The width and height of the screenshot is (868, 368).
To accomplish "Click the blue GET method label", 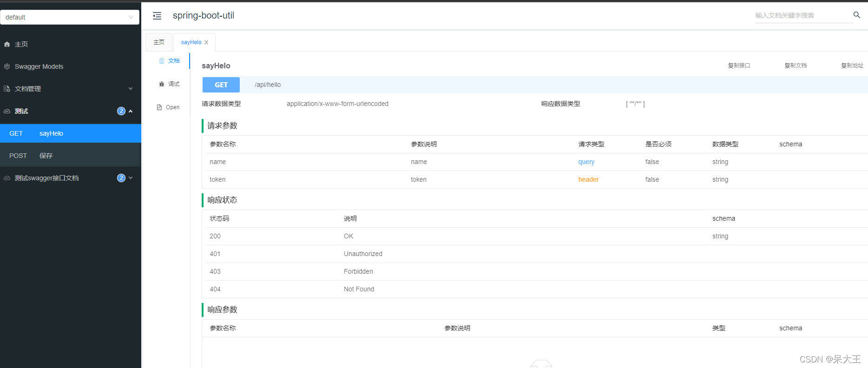I will pyautogui.click(x=221, y=85).
